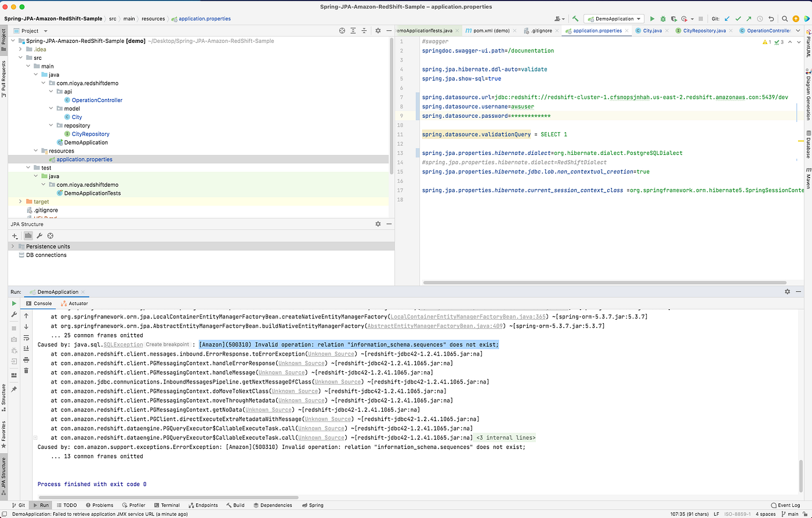This screenshot has height=518, width=812.
Task: Switch to the City.java editor tab
Action: pos(649,31)
